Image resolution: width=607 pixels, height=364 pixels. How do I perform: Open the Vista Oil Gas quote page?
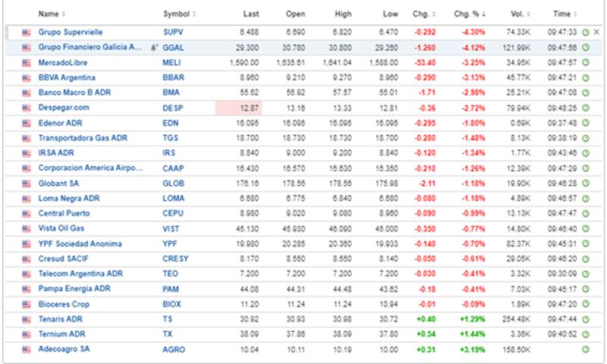pos(61,229)
